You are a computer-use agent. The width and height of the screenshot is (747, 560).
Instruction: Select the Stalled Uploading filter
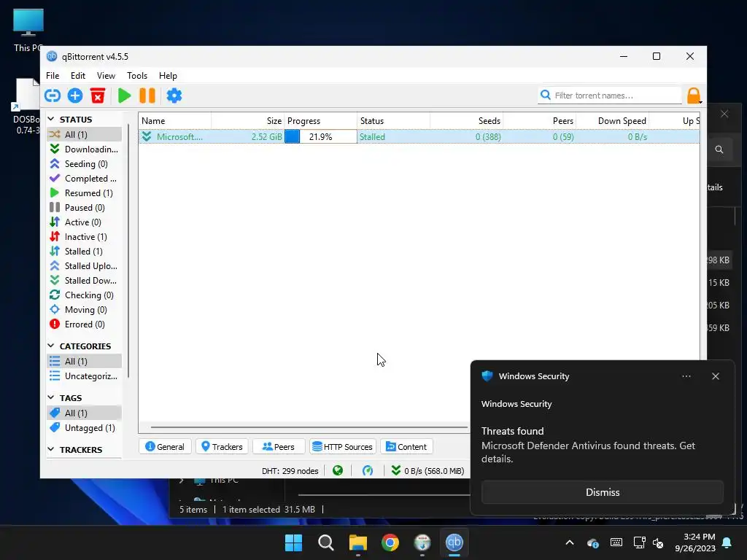[84, 265]
